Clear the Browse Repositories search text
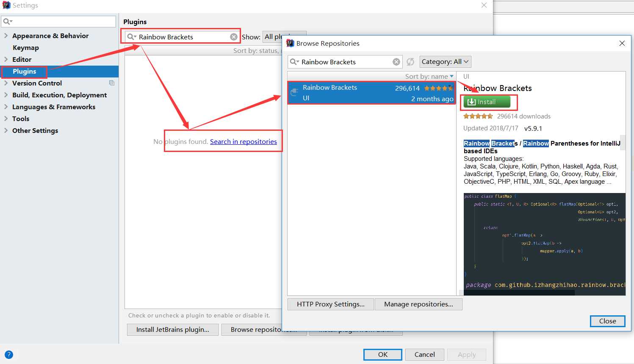 click(x=396, y=62)
